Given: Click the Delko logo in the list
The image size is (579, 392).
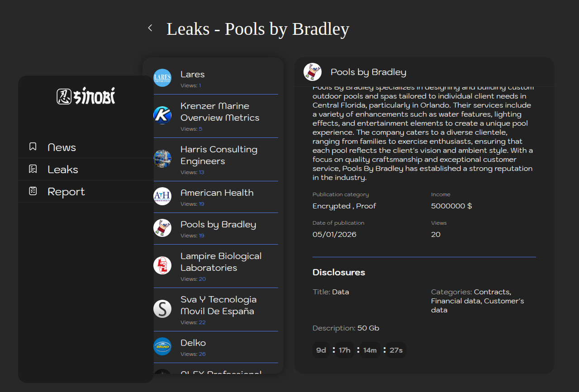Looking at the screenshot, I should tap(162, 346).
